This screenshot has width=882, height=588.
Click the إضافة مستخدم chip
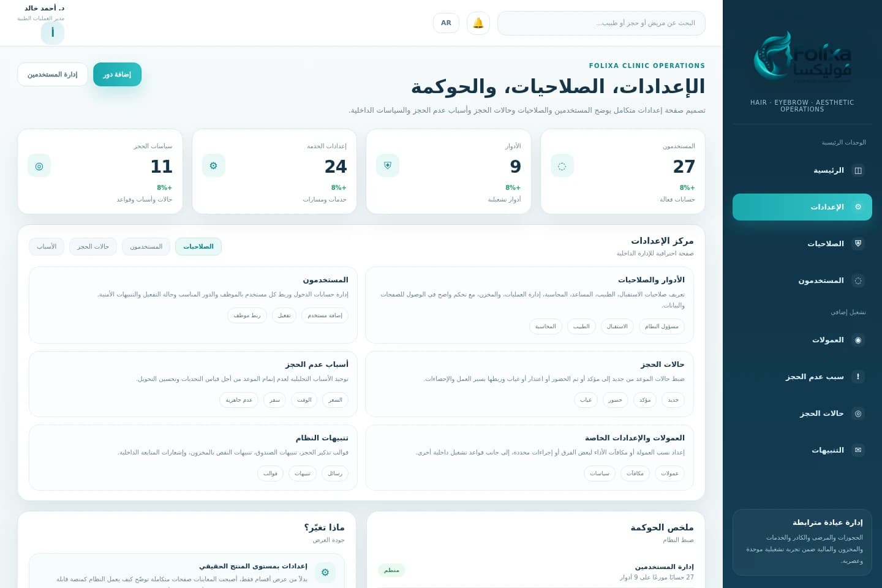pos(325,315)
